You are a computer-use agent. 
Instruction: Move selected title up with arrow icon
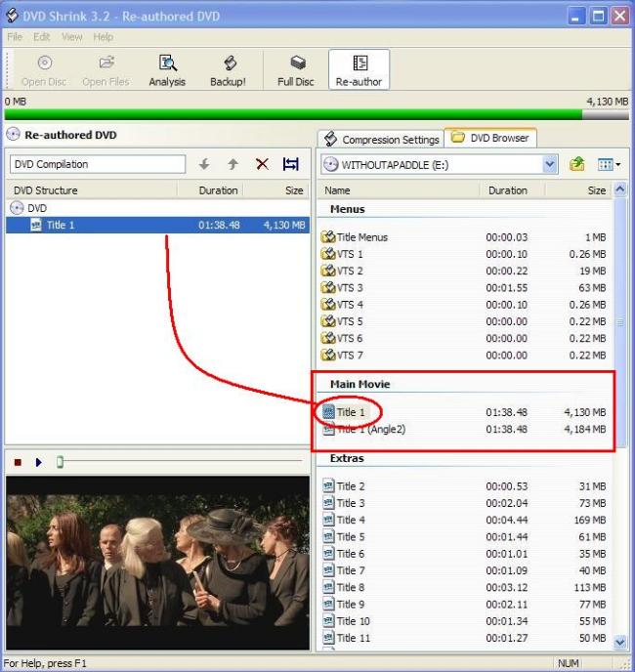click(x=233, y=164)
